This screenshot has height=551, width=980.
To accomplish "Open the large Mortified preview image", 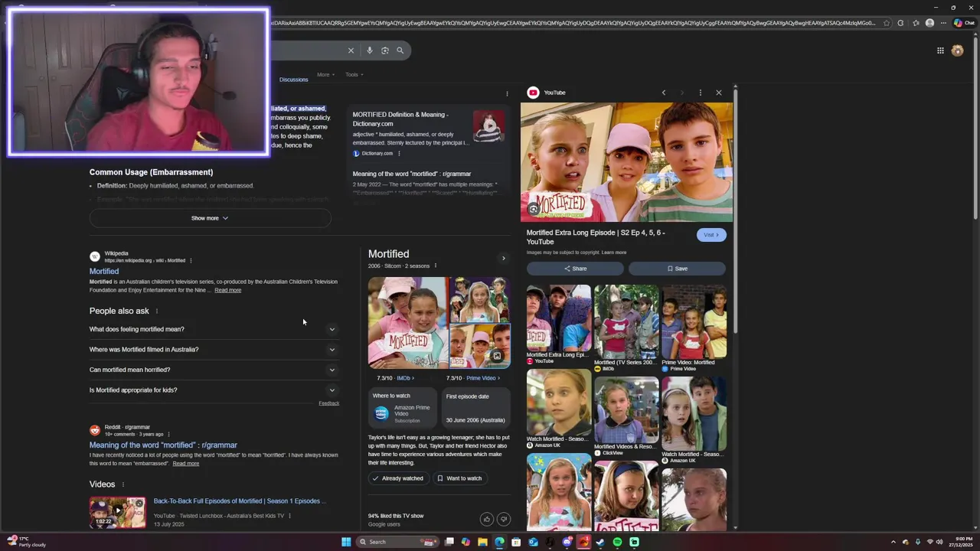I will point(626,163).
